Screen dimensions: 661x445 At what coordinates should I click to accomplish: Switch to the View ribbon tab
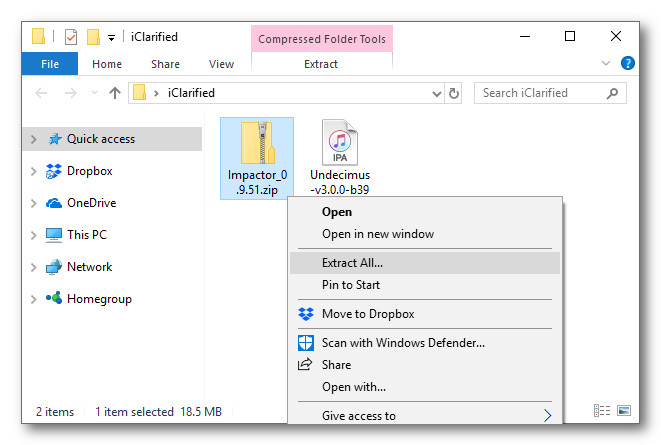(x=221, y=64)
